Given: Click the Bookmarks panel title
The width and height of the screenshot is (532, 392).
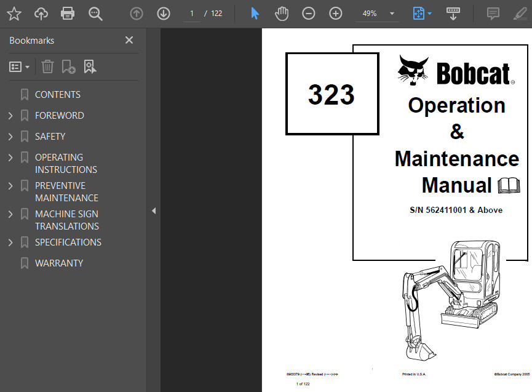Looking at the screenshot, I should pos(32,41).
